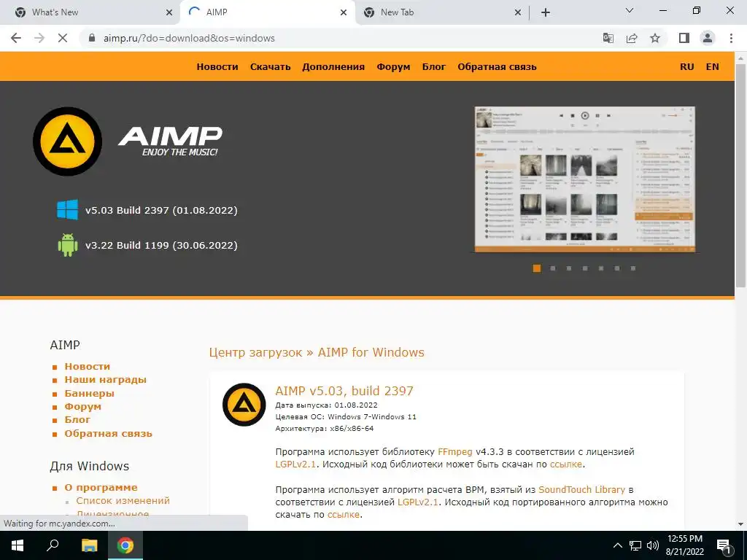Show hidden tray icons chevron

click(617, 545)
